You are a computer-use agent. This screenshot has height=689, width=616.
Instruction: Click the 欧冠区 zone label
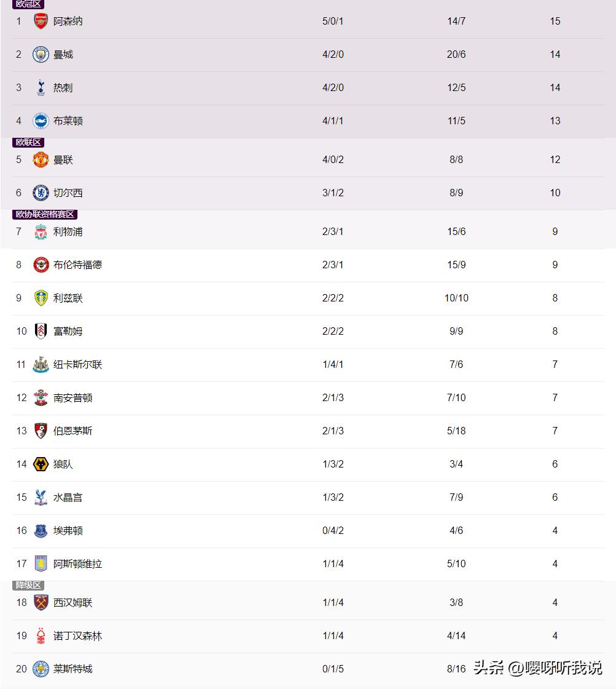(x=28, y=4)
